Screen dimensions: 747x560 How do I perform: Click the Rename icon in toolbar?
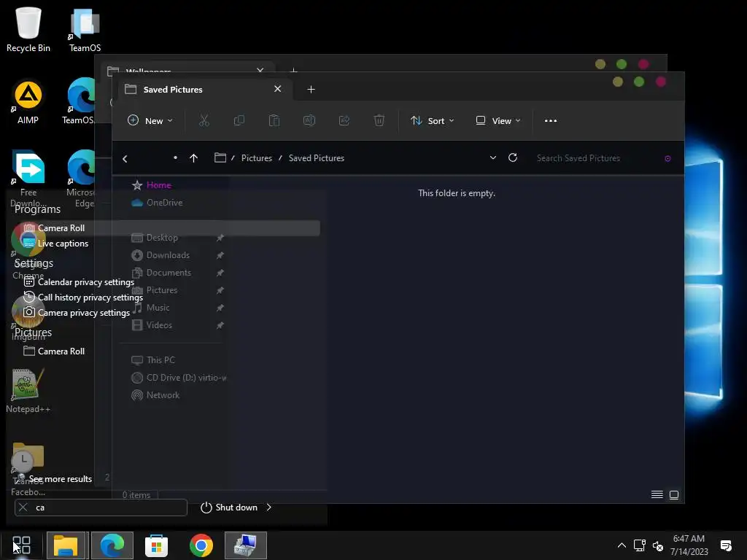coord(309,120)
